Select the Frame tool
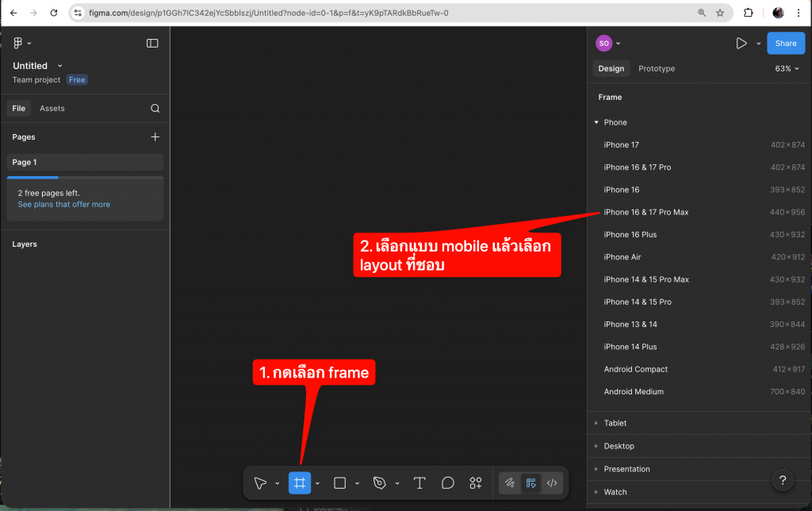812x511 pixels. point(300,483)
